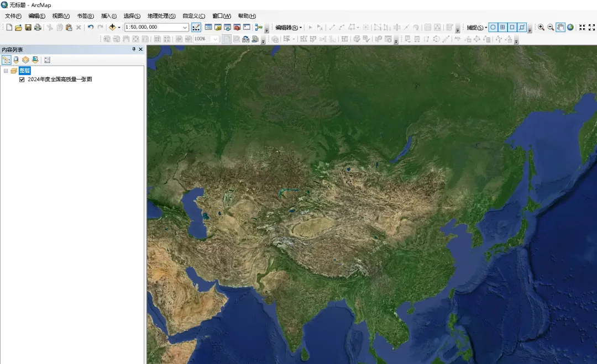Print the map

click(x=38, y=28)
